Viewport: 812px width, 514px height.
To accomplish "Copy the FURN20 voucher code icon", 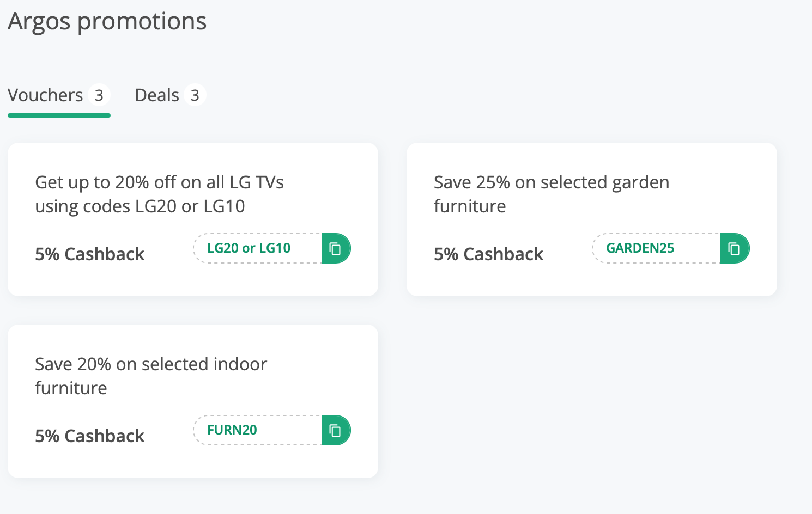I will 336,430.
